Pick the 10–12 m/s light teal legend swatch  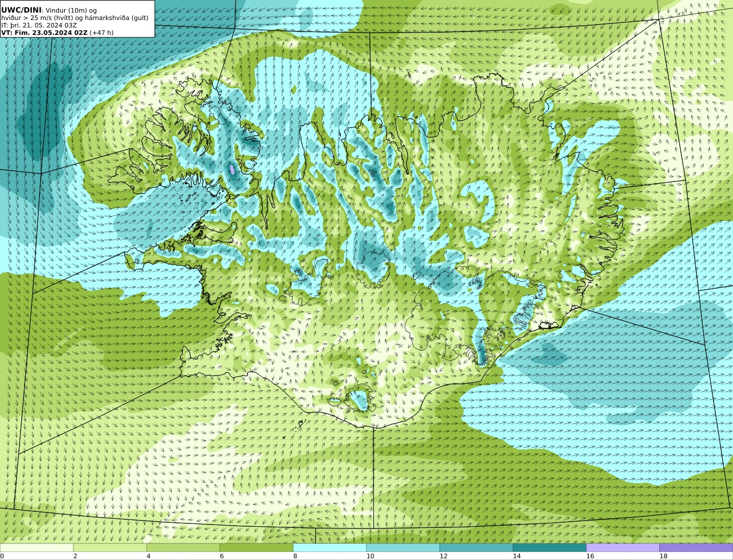tap(403, 547)
